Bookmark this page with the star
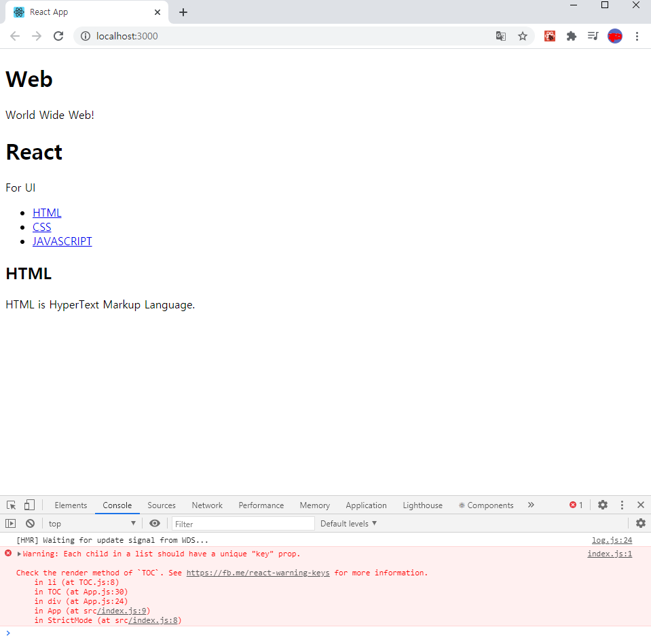The height and width of the screenshot is (644, 651). (522, 36)
